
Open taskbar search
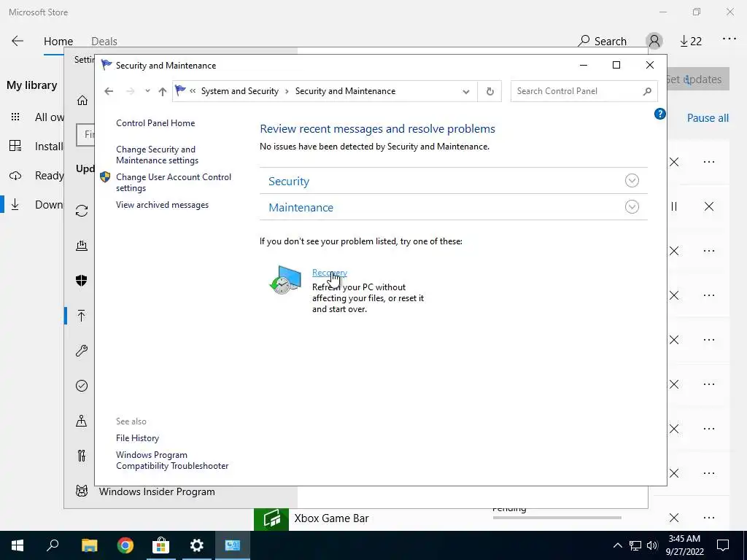tap(53, 545)
